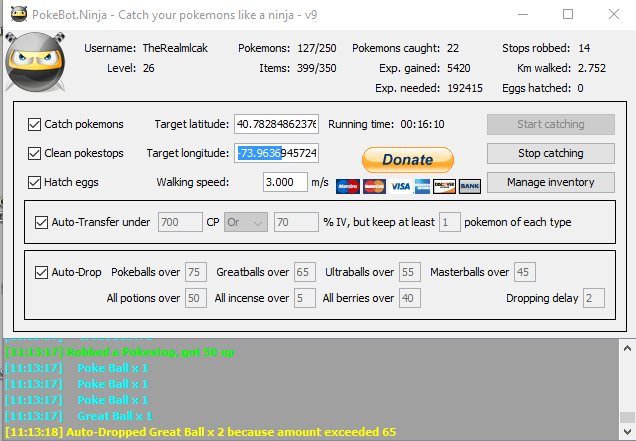Open the Or CP/IV condition dropdown
The width and height of the screenshot is (636, 441).
[246, 222]
